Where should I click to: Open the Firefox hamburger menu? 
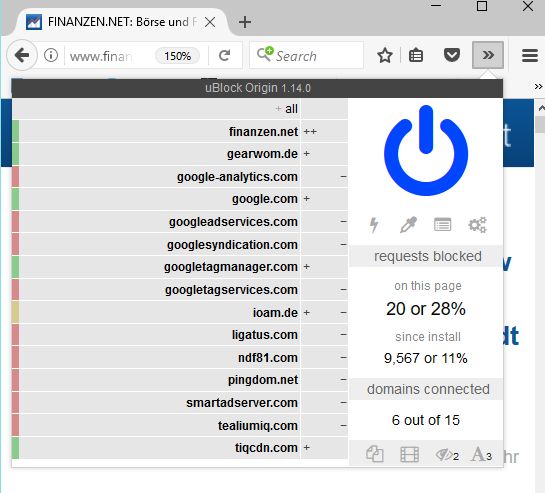coord(530,56)
